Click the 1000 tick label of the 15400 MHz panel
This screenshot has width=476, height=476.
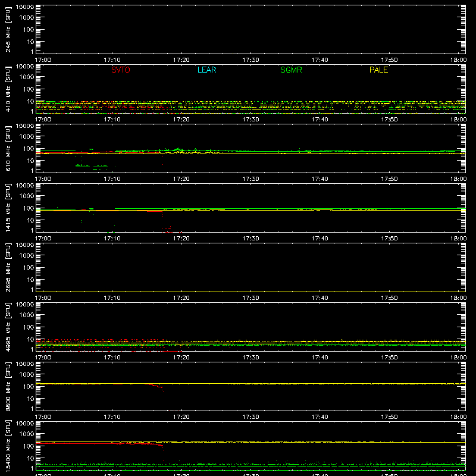point(26,434)
